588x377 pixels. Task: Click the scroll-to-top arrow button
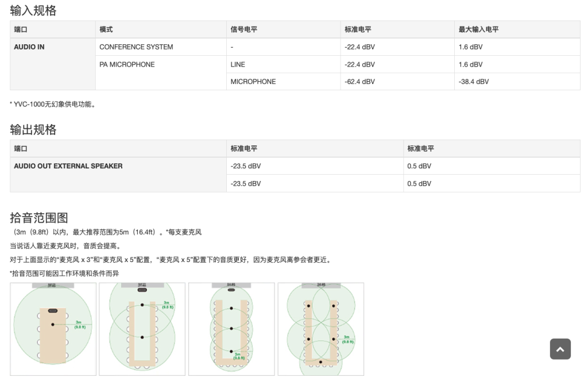pos(560,349)
